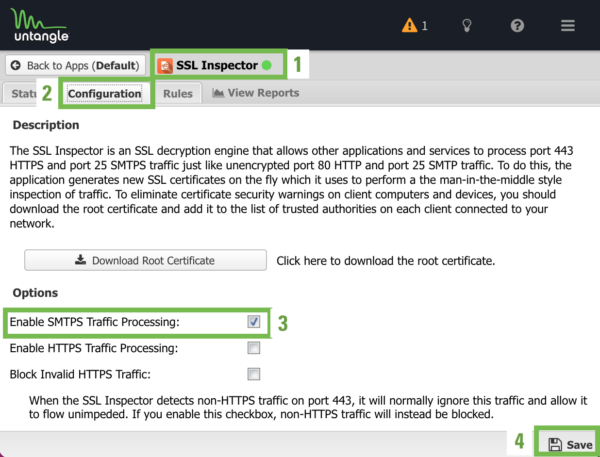Switch to the Status tab

20,93
